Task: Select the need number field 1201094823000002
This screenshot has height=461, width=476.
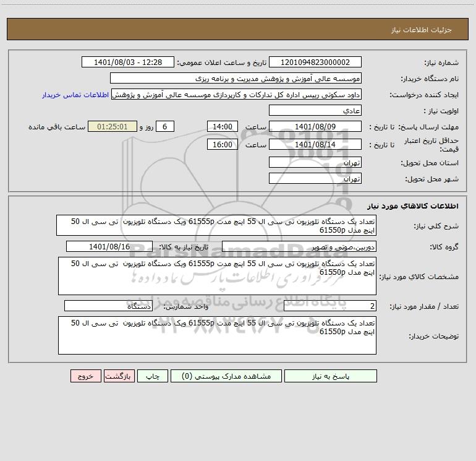Action: pos(315,62)
